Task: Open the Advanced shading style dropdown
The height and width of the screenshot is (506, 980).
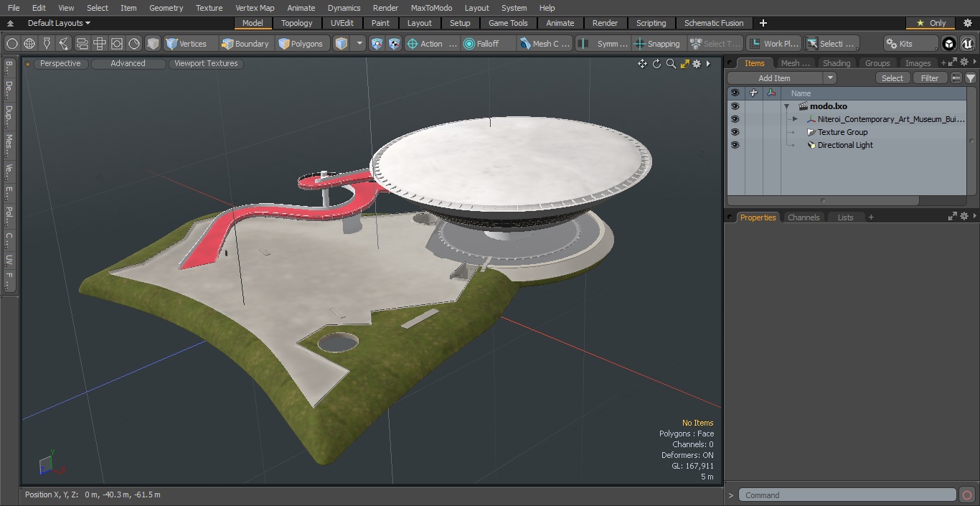Action: pyautogui.click(x=128, y=64)
